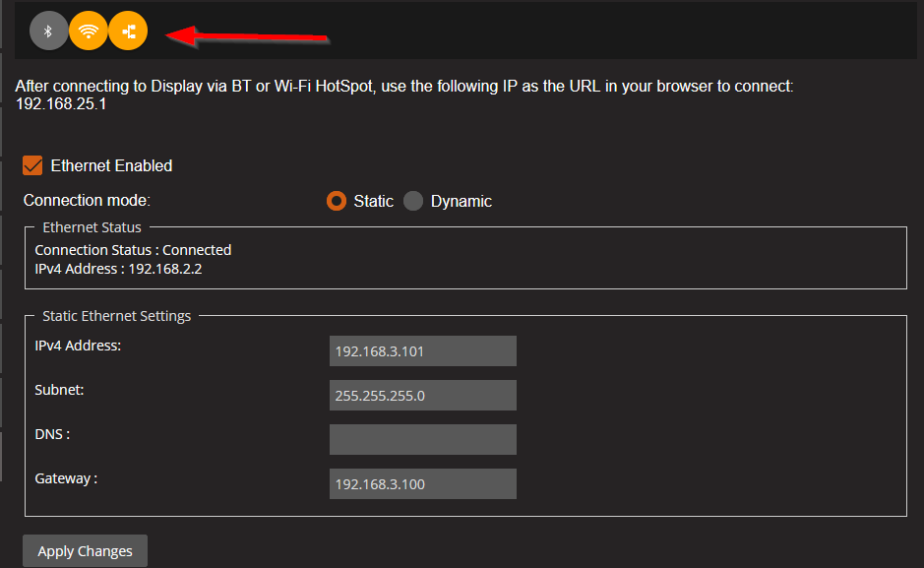Click the "Connection mode:" label
Screen dimensions: 924x568
tap(87, 201)
